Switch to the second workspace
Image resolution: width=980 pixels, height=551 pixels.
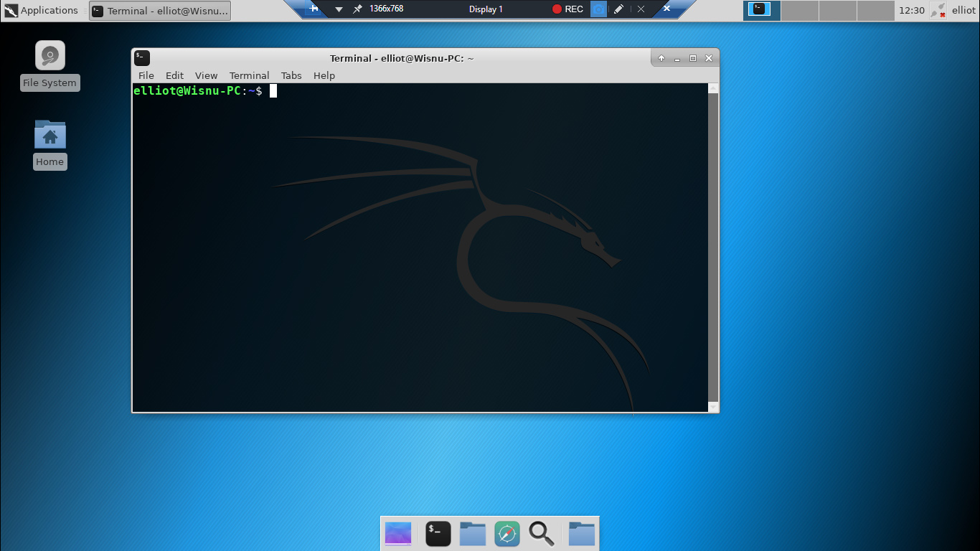800,10
